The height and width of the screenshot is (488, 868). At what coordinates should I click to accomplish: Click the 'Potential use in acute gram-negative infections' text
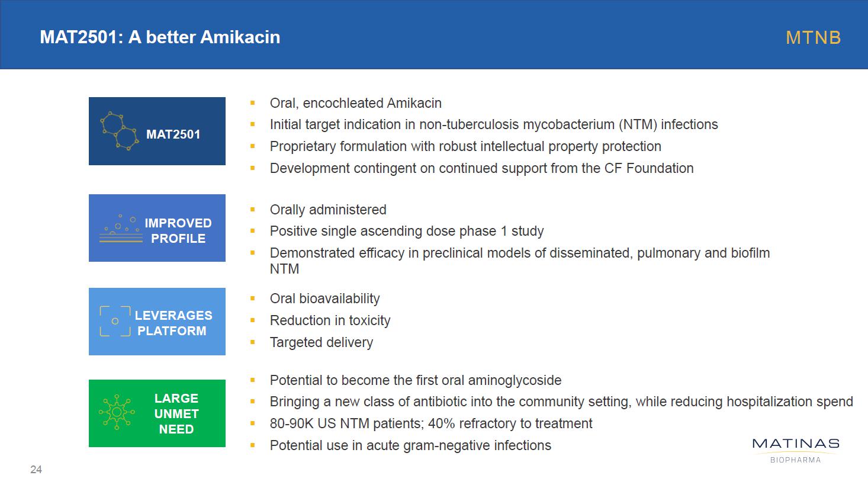point(410,445)
